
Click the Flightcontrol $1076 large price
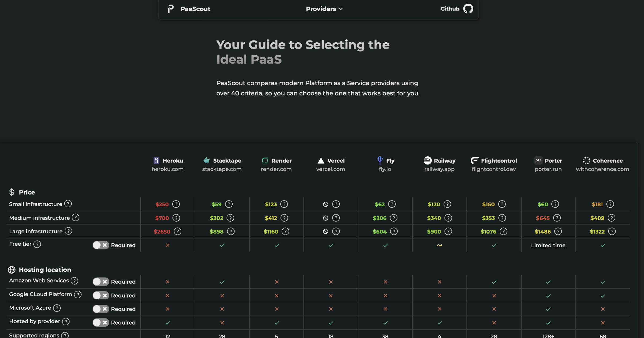pos(488,232)
